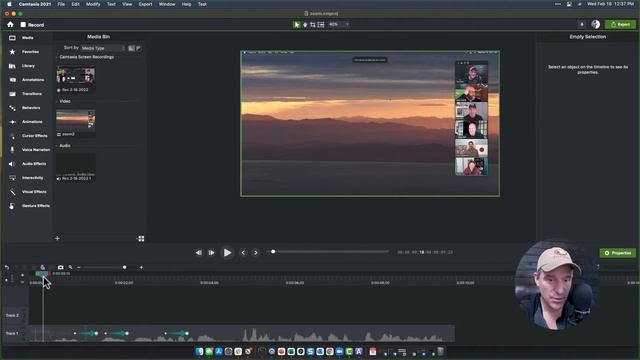The height and width of the screenshot is (360, 640).
Task: Select Track 2 label
Action: coord(12,316)
